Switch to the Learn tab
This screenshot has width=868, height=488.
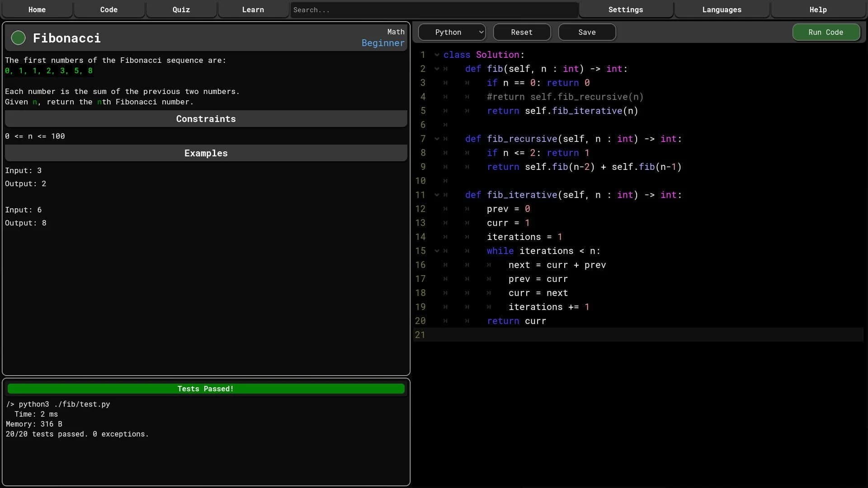pyautogui.click(x=253, y=9)
